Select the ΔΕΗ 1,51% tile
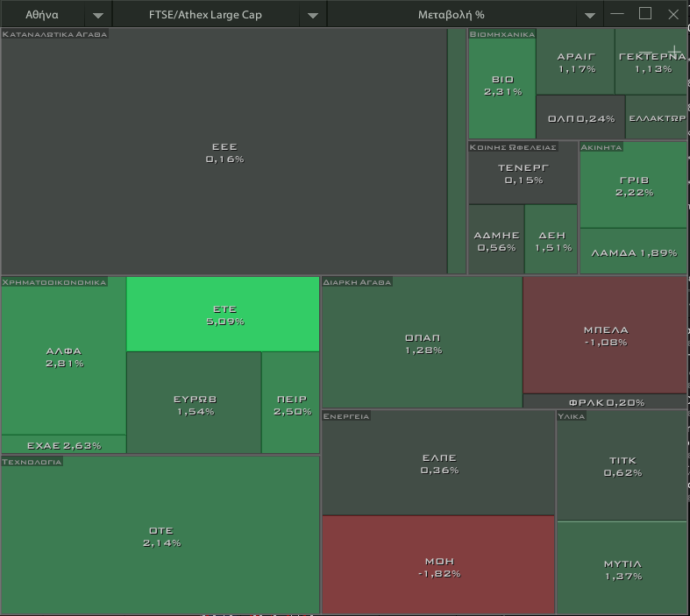The width and height of the screenshot is (690, 616). pyautogui.click(x=551, y=240)
